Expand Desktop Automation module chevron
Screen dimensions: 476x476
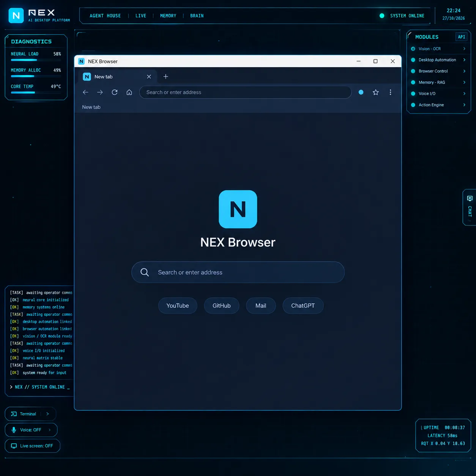pyautogui.click(x=464, y=60)
